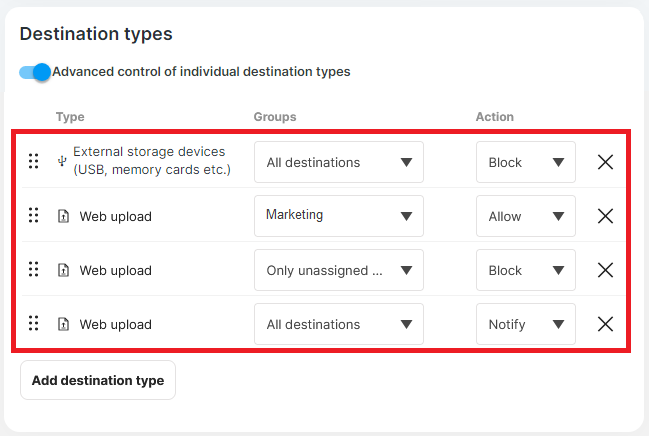Image resolution: width=649 pixels, height=436 pixels.
Task: Click the Web upload icon in Marketing row
Action: tap(63, 216)
